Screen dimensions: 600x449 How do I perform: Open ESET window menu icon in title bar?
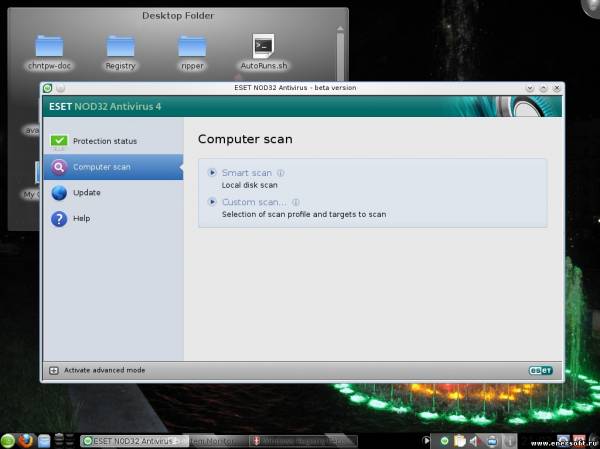coord(47,88)
